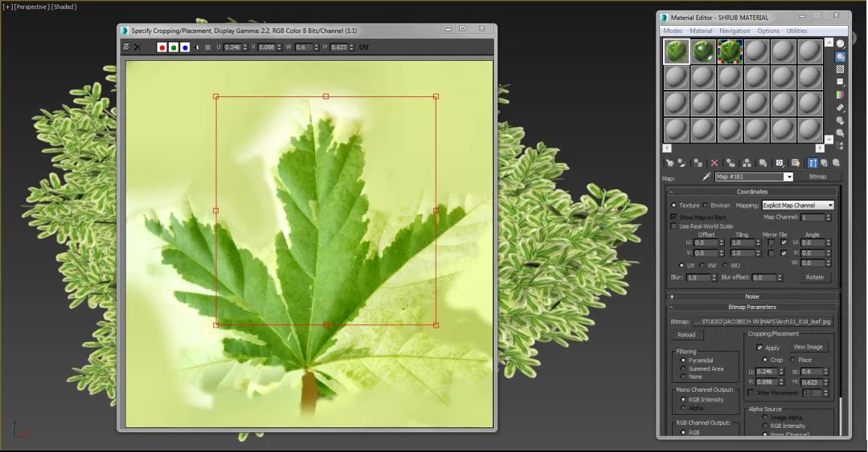This screenshot has height=452, width=868.
Task: Click the eyedropper pick material icon
Action: 706,177
